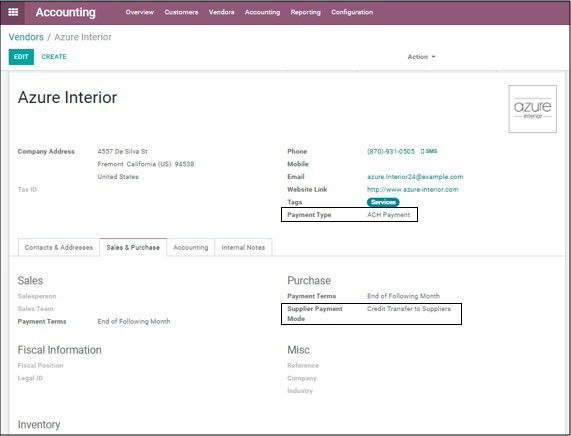The image size is (571, 436).
Task: Click the phone number (870)-931-0505
Action: (390, 151)
